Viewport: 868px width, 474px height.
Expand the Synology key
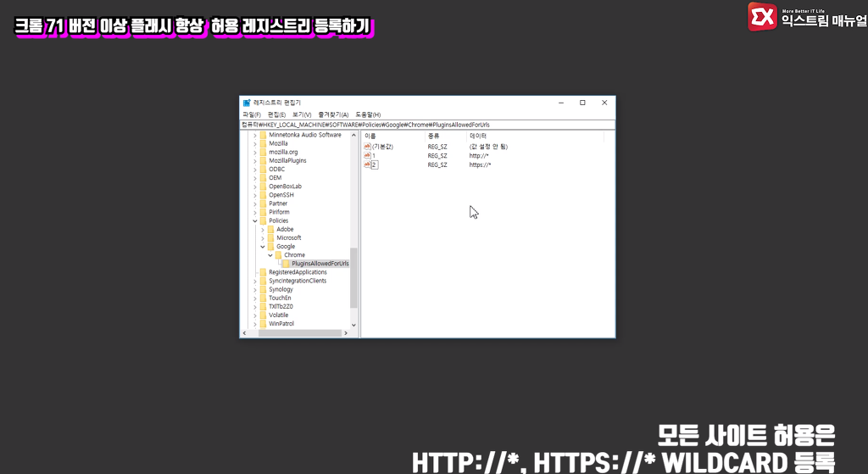pos(255,289)
